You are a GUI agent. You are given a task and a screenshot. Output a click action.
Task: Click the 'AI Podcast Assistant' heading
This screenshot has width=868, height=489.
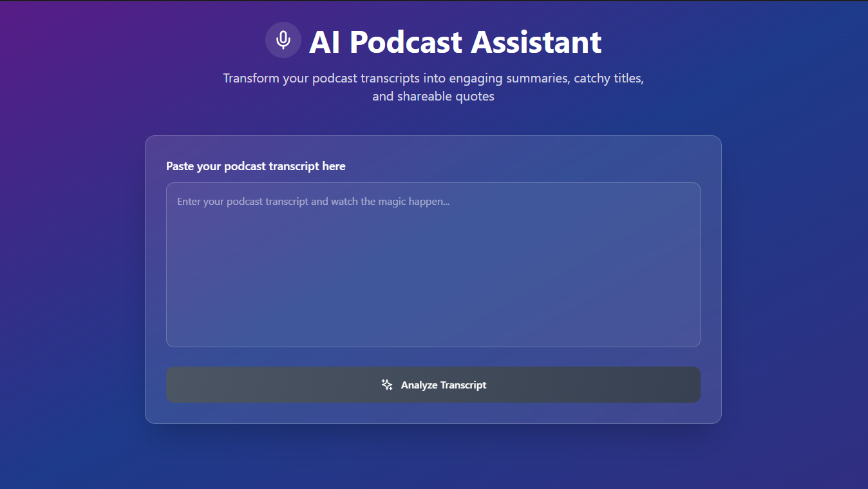[455, 43]
